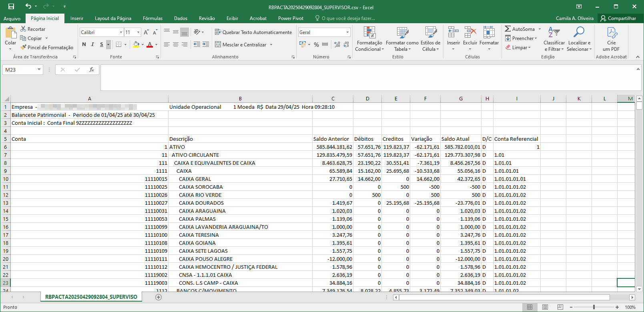Open the Geral number format dropdown

click(347, 32)
